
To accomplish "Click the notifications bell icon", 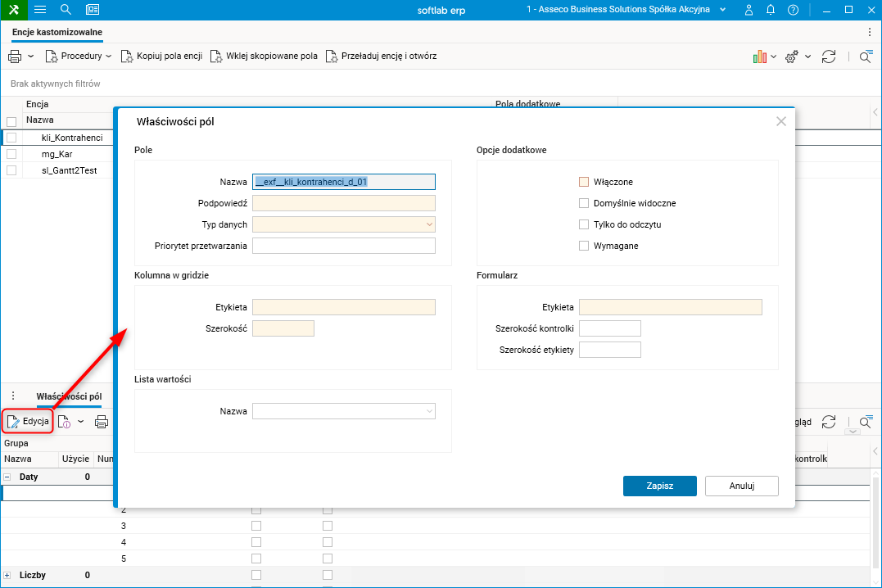I will [771, 10].
